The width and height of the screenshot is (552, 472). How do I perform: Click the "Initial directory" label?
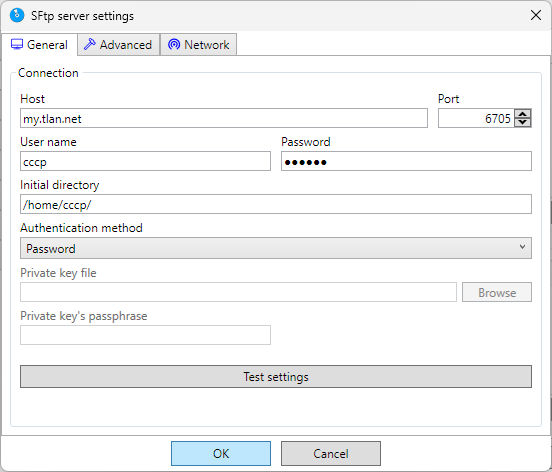click(59, 185)
